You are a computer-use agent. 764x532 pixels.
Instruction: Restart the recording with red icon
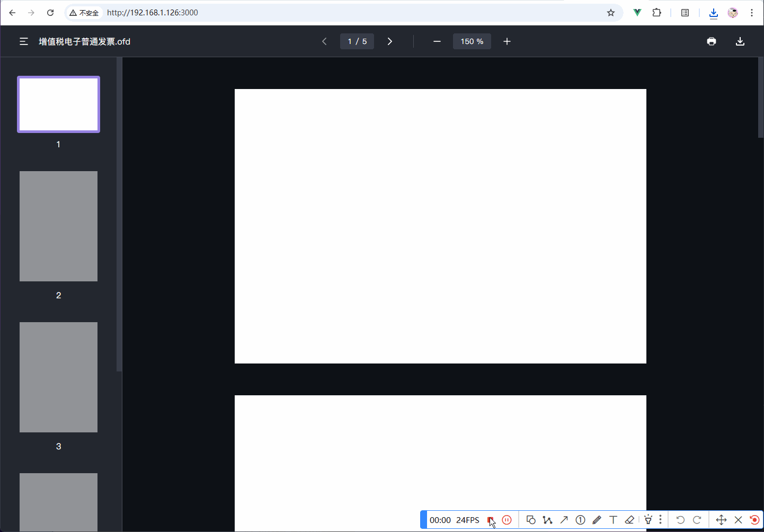coord(754,520)
